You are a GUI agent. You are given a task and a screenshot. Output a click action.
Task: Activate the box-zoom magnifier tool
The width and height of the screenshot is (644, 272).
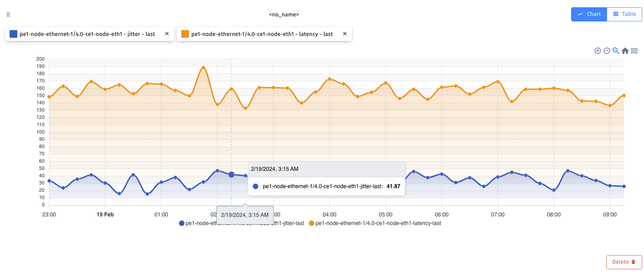615,51
